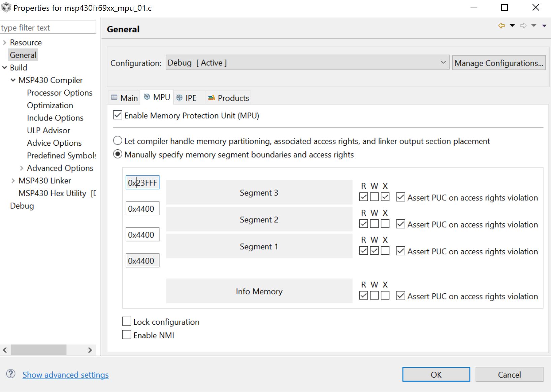Select Processor Options in the tree

[x=60, y=93]
